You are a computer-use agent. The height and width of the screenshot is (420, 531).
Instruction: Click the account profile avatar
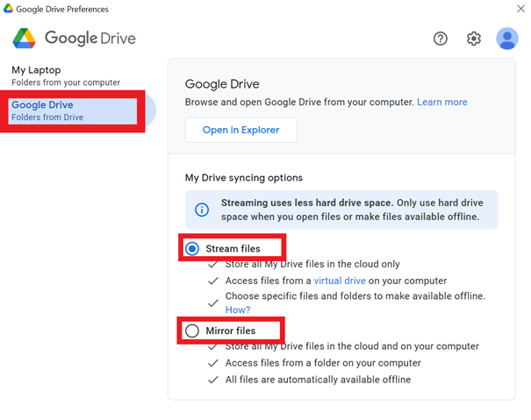507,39
